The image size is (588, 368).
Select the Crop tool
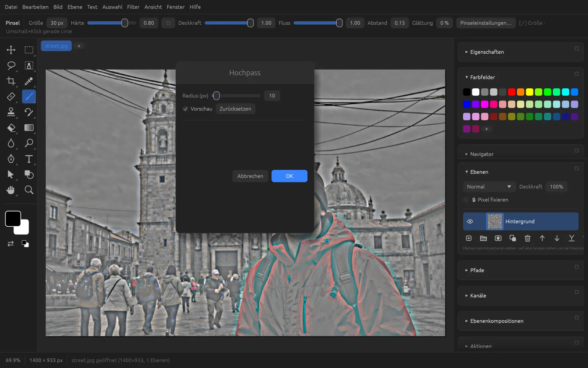[x=11, y=81]
